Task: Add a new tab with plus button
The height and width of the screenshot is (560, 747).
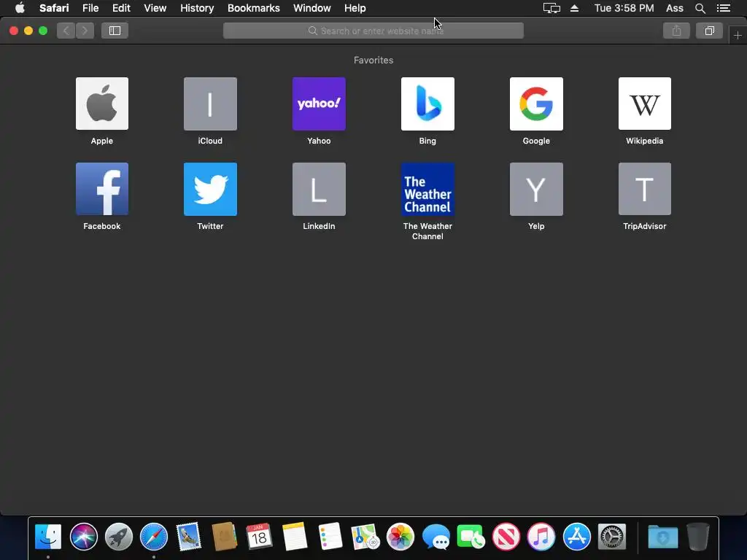Action: (738, 35)
